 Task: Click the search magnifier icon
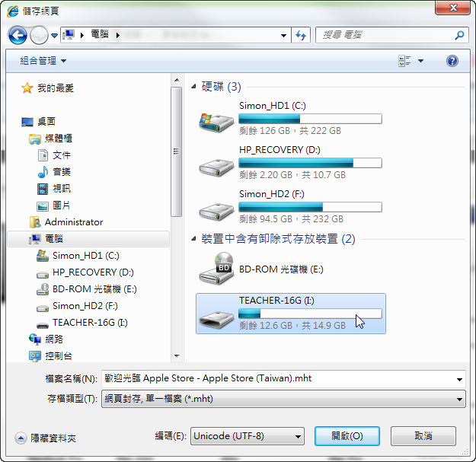(459, 35)
